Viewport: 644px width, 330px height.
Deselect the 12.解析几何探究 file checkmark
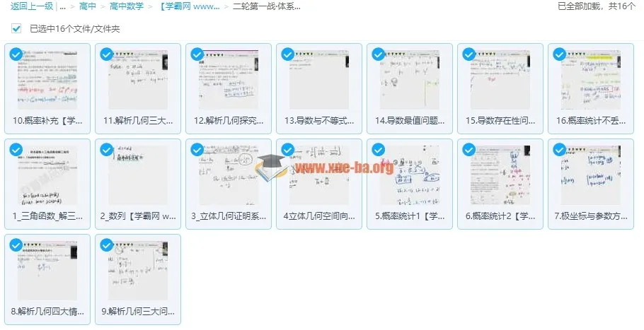click(x=197, y=54)
